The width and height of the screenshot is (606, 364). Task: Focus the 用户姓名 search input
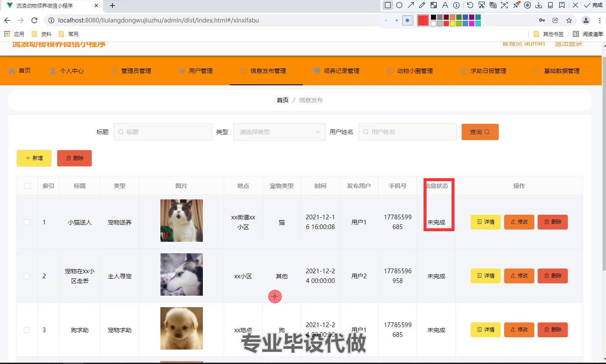point(408,132)
